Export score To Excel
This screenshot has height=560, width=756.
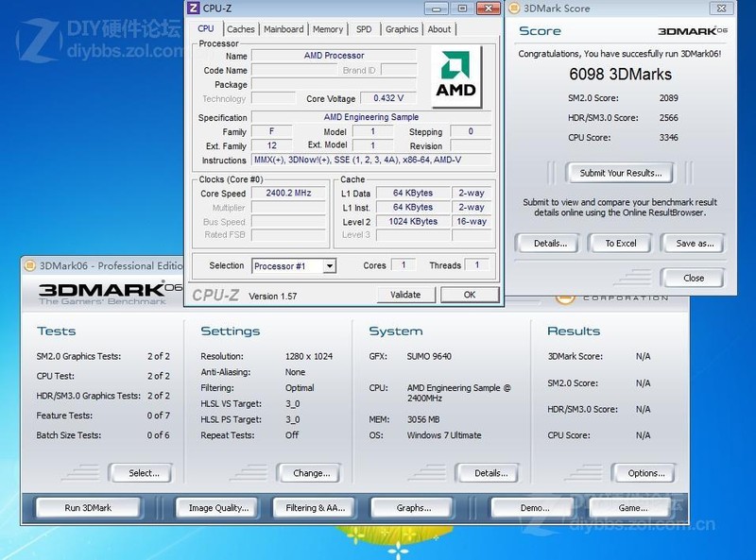click(x=621, y=244)
